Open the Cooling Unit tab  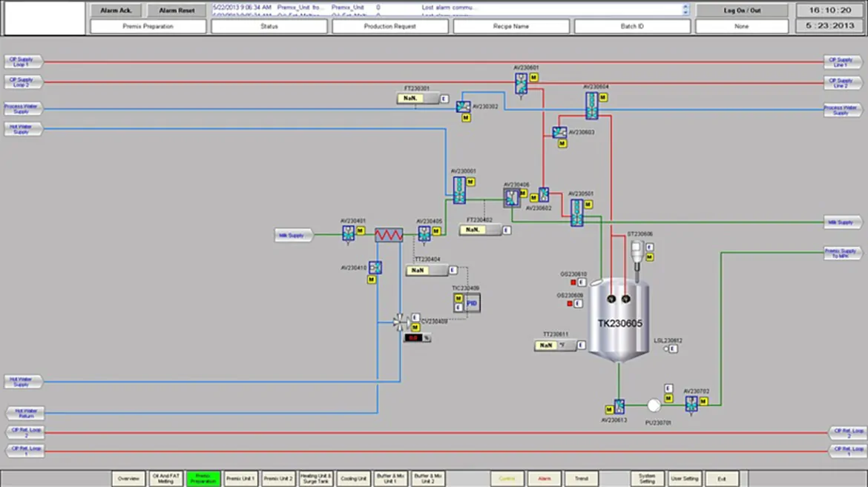click(x=353, y=479)
